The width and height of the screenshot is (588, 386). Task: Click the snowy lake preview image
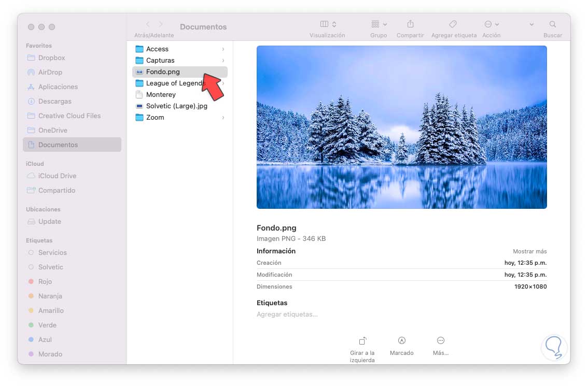402,127
